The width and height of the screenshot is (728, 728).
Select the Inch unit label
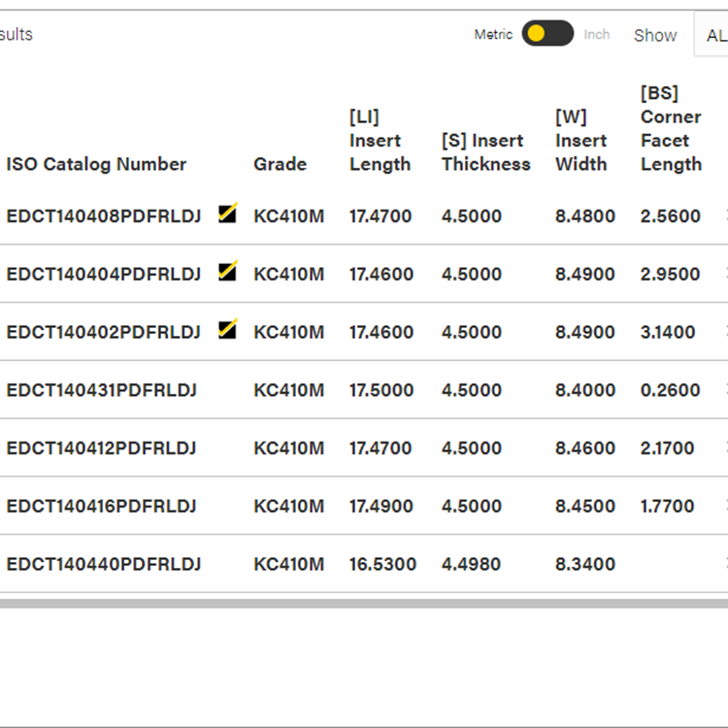(x=597, y=34)
